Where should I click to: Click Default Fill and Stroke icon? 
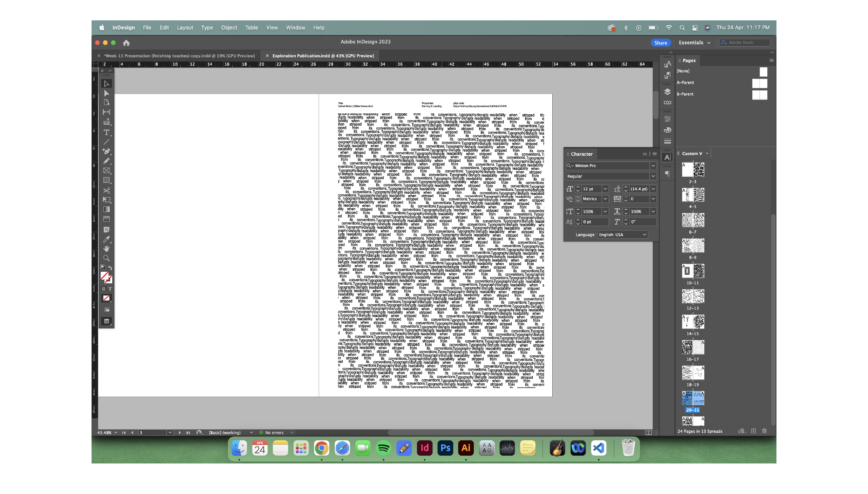103,267
